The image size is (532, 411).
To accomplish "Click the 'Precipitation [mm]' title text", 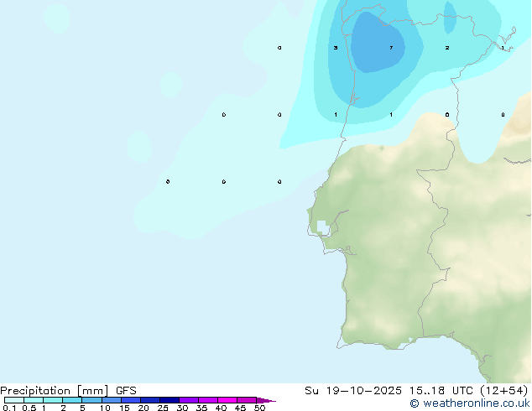I will coord(55,391).
